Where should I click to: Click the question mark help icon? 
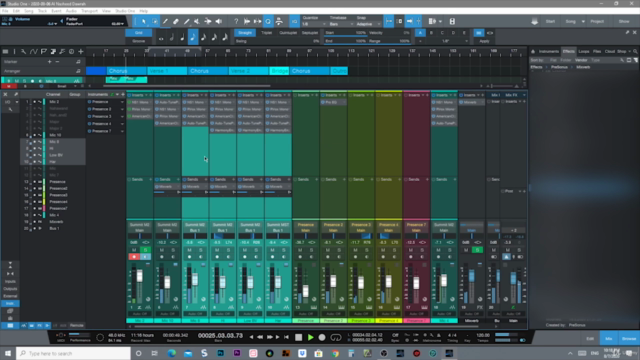[236, 21]
